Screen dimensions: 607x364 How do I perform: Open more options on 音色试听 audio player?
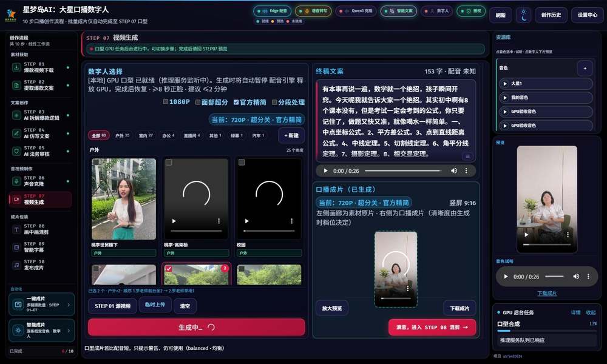[x=588, y=277]
